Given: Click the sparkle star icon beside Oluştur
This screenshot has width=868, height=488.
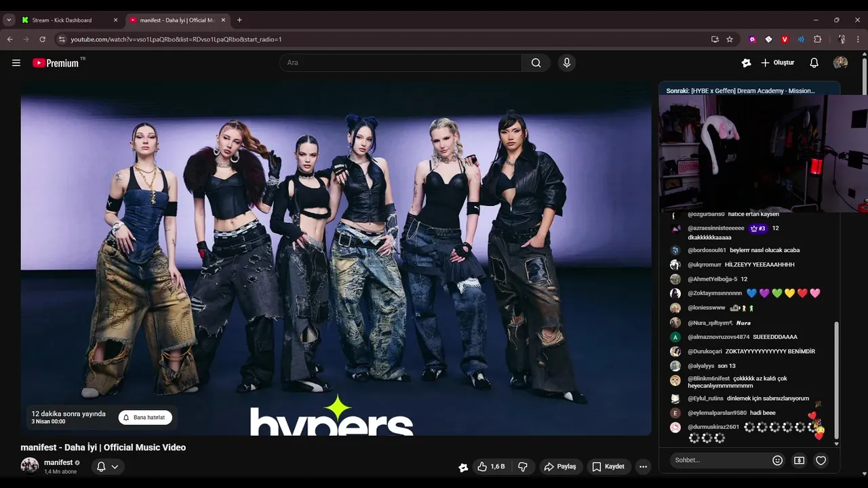Looking at the screenshot, I should click(747, 63).
